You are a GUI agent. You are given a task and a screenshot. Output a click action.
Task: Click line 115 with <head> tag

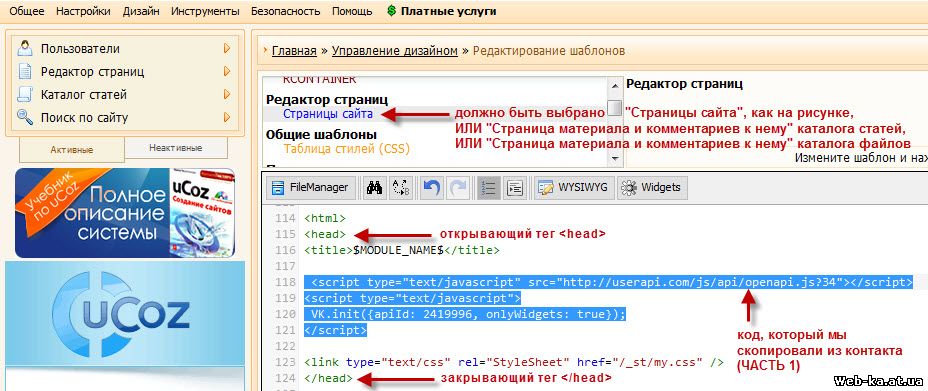(x=324, y=234)
